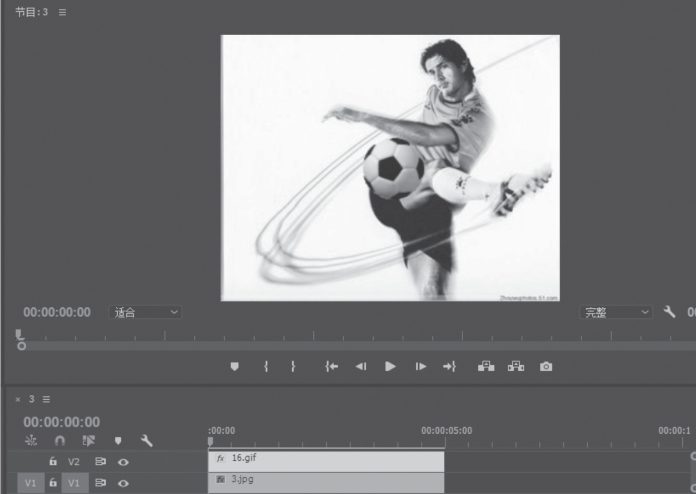Mark Out point in program monitor
The height and width of the screenshot is (494, 696).
[293, 367]
